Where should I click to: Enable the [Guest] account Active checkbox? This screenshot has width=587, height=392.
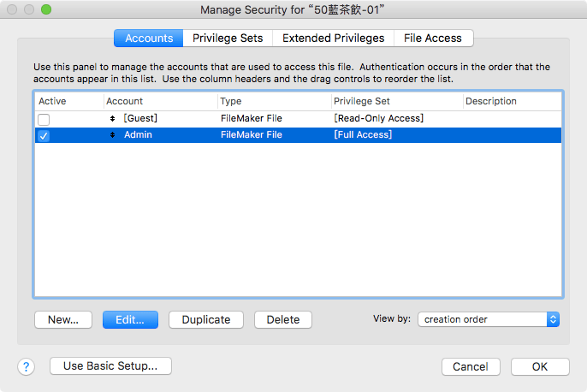coord(44,119)
